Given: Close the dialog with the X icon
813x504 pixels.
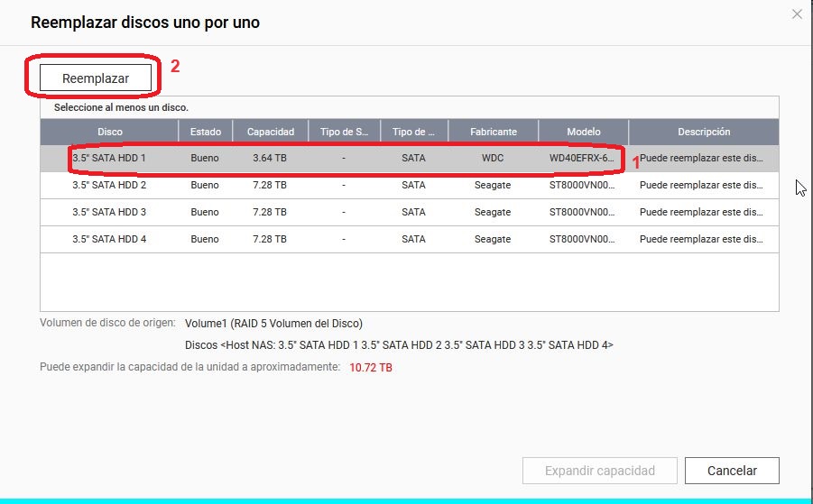Looking at the screenshot, I should pos(796,14).
